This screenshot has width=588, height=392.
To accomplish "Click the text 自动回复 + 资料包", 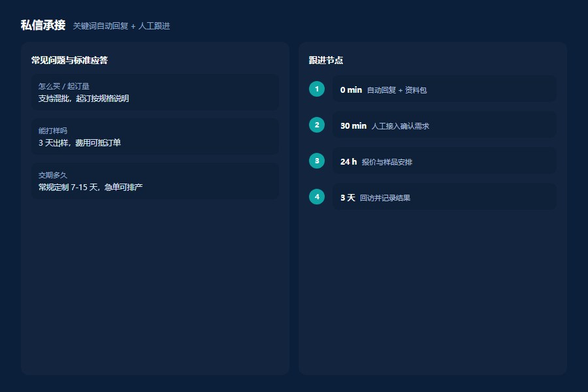I will [x=397, y=90].
